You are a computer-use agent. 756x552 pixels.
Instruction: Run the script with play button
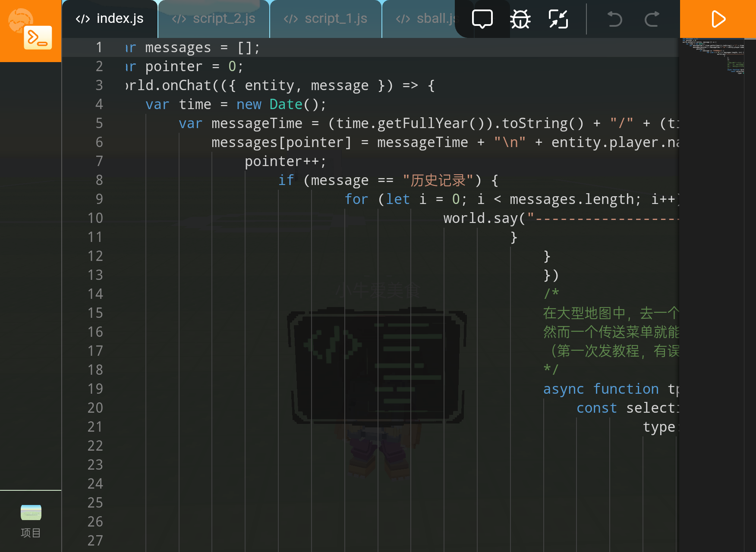(718, 19)
